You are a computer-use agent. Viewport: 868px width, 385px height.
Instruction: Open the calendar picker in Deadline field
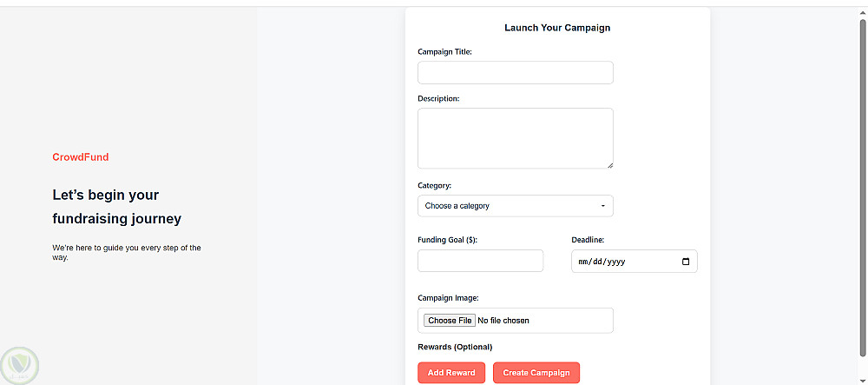(x=685, y=262)
